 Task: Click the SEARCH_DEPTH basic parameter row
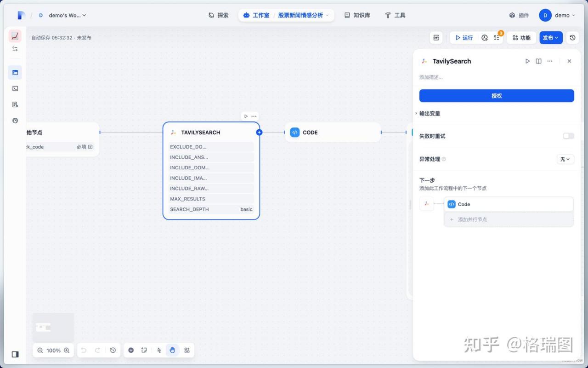(x=211, y=209)
